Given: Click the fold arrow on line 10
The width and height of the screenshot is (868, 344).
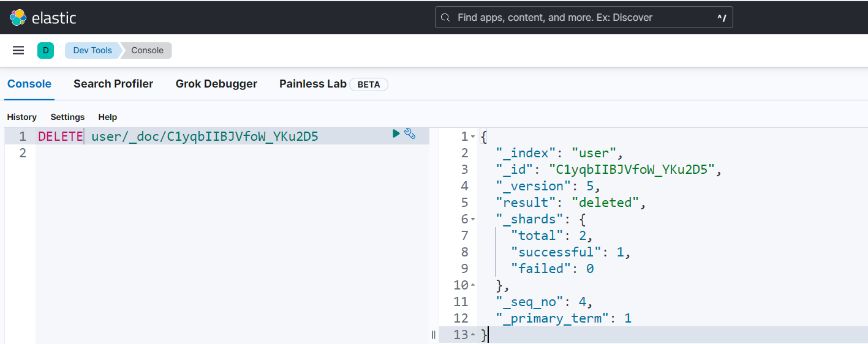Looking at the screenshot, I should pyautogui.click(x=473, y=285).
